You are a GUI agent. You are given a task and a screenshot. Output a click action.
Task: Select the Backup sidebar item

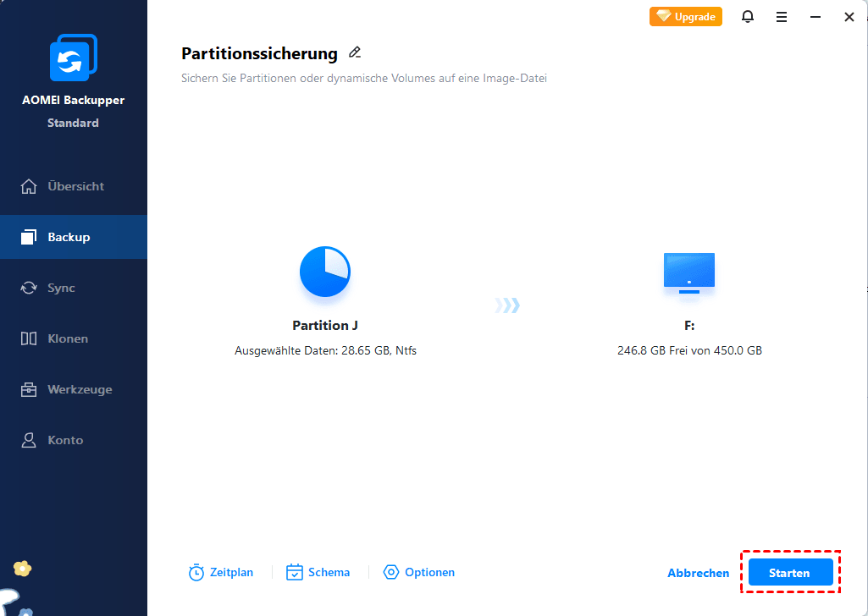pos(73,237)
